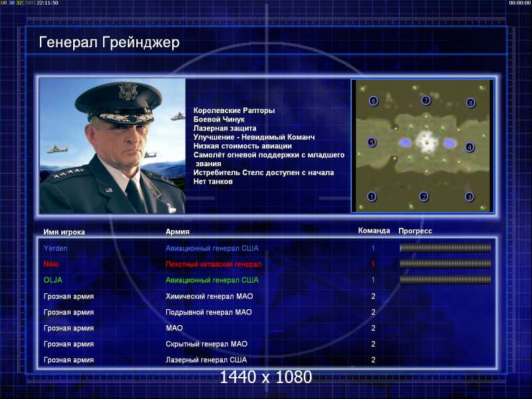This screenshot has width=532, height=399.
Task: Click 'Лазерный генерал США' army entry
Action: [206, 360]
